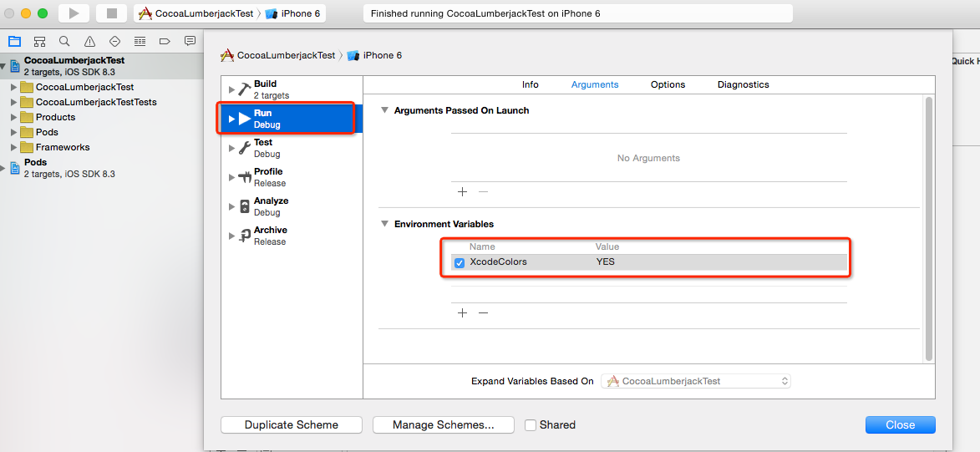Click the Stop button in toolbar
The height and width of the screenshot is (452, 980).
point(112,13)
